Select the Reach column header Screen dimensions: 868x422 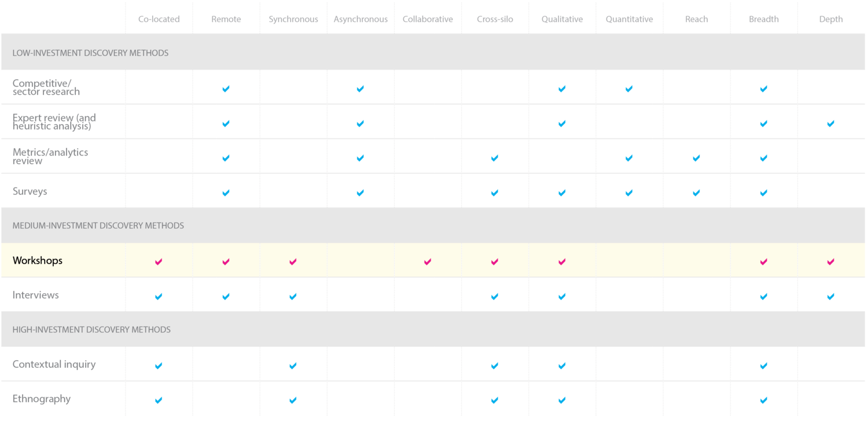tap(696, 19)
